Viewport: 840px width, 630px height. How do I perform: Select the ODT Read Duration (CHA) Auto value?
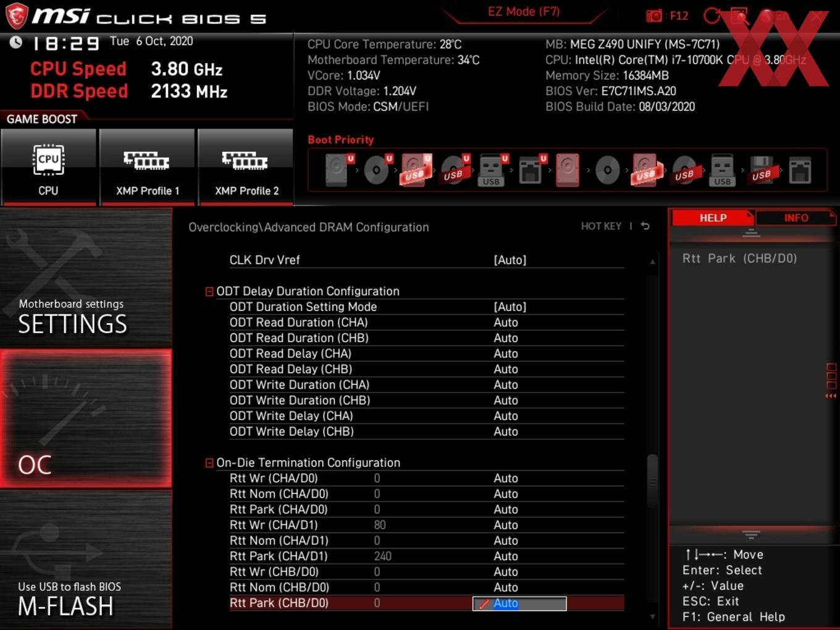[506, 322]
